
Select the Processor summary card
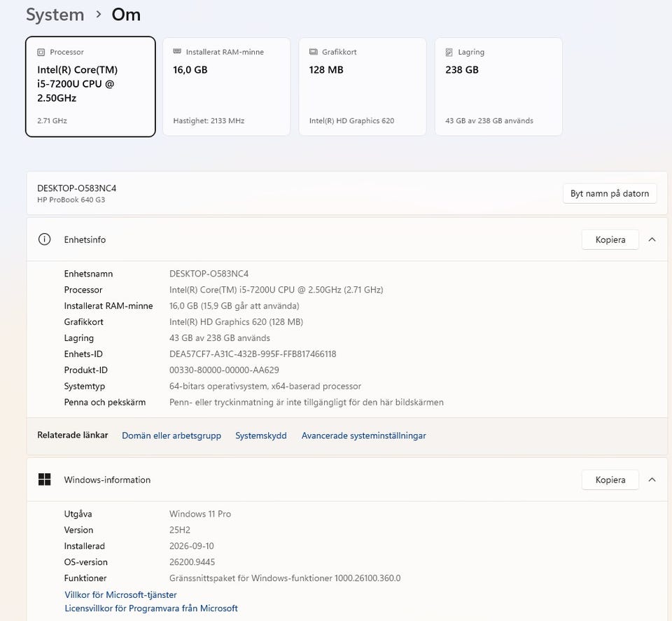pyautogui.click(x=90, y=87)
